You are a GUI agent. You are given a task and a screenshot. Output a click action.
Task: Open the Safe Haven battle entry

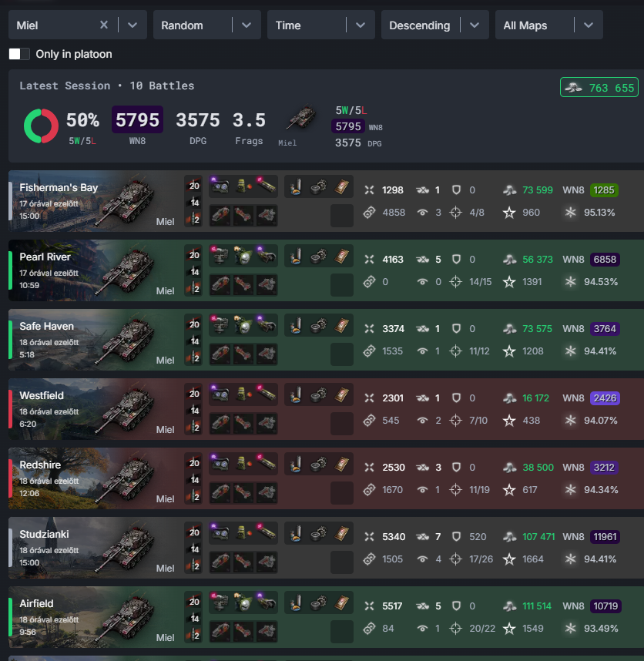326,340
